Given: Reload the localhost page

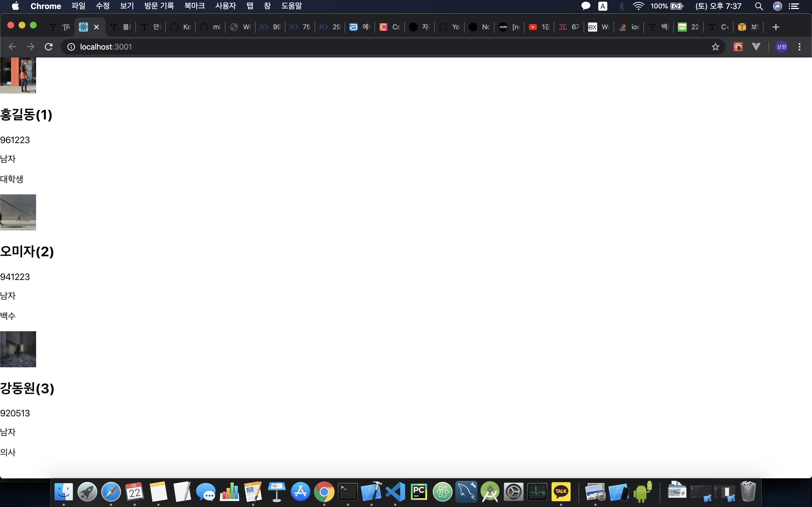Looking at the screenshot, I should [49, 46].
